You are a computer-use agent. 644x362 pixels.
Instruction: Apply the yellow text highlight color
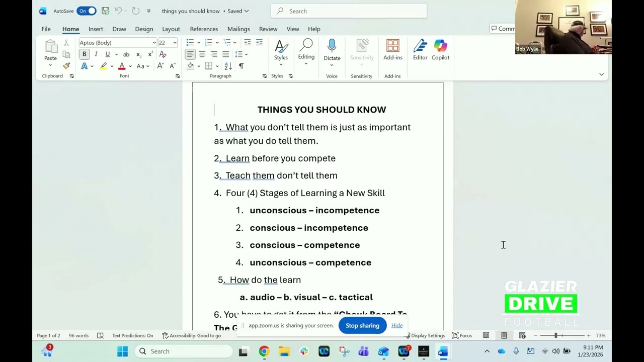103,66
